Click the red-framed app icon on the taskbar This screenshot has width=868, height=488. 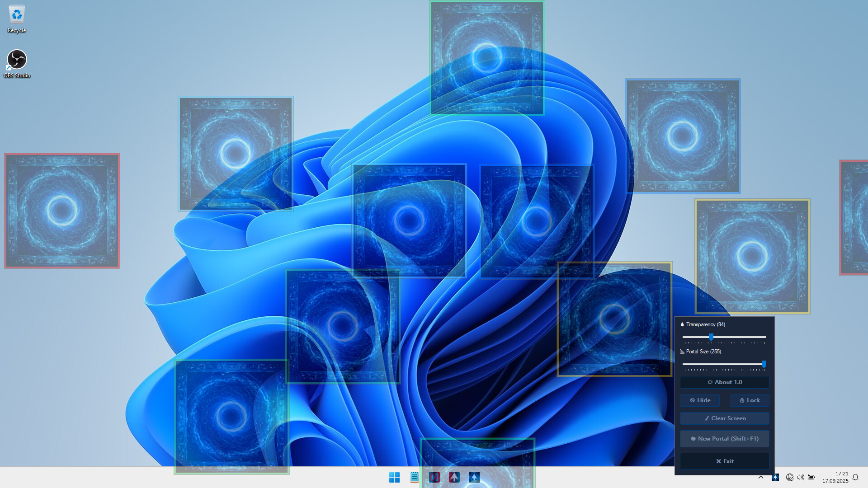click(434, 477)
